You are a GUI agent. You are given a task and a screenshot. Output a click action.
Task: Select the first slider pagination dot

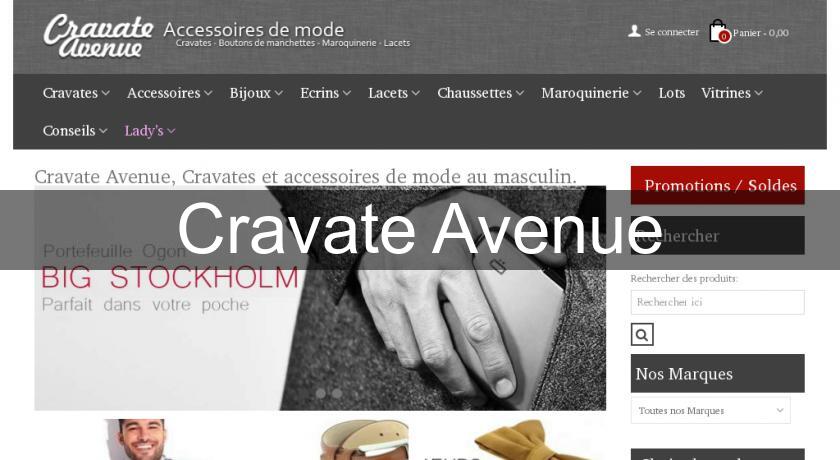pyautogui.click(x=320, y=393)
